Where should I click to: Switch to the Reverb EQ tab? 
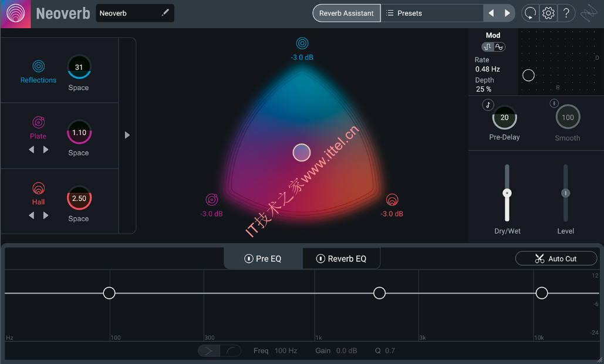pos(341,258)
